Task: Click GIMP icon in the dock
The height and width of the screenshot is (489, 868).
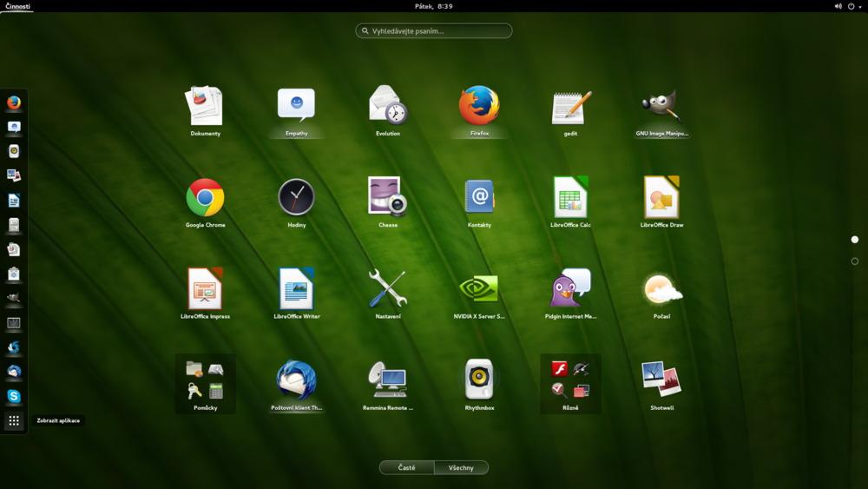Action: pos(14,298)
